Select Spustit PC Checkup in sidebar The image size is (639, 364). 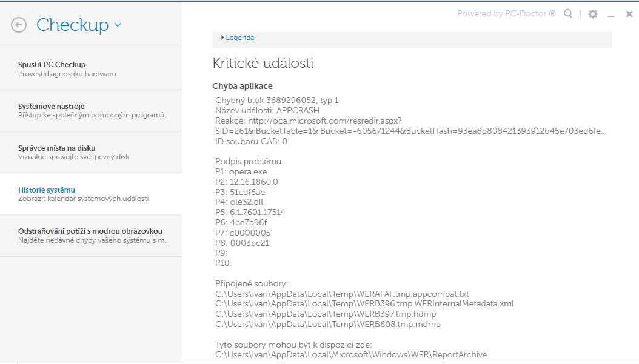pyautogui.click(x=52, y=65)
